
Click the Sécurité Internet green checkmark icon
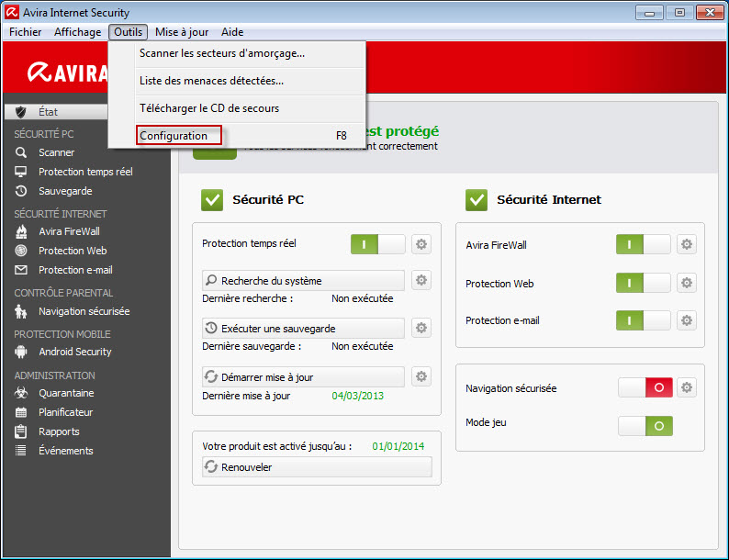click(477, 200)
